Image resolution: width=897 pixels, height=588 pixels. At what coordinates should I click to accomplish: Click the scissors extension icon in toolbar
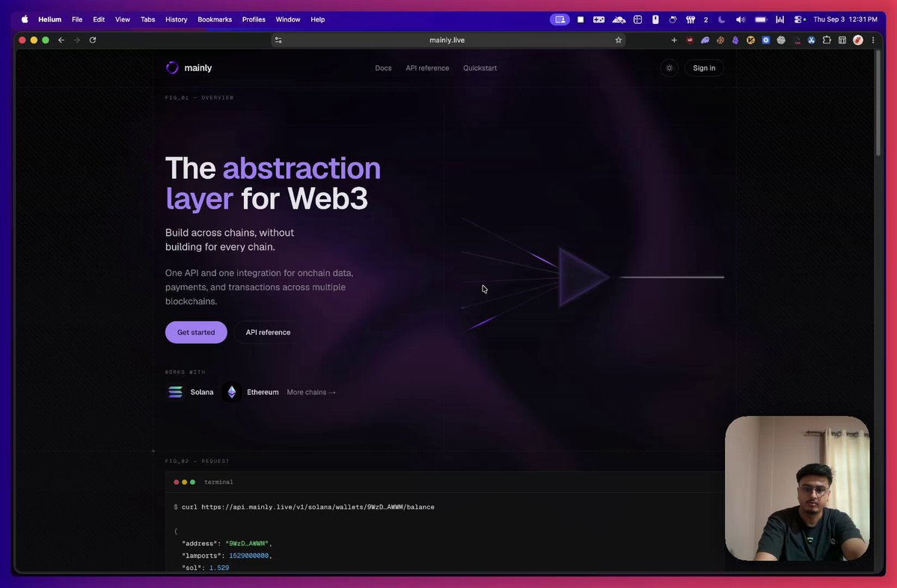(x=811, y=40)
